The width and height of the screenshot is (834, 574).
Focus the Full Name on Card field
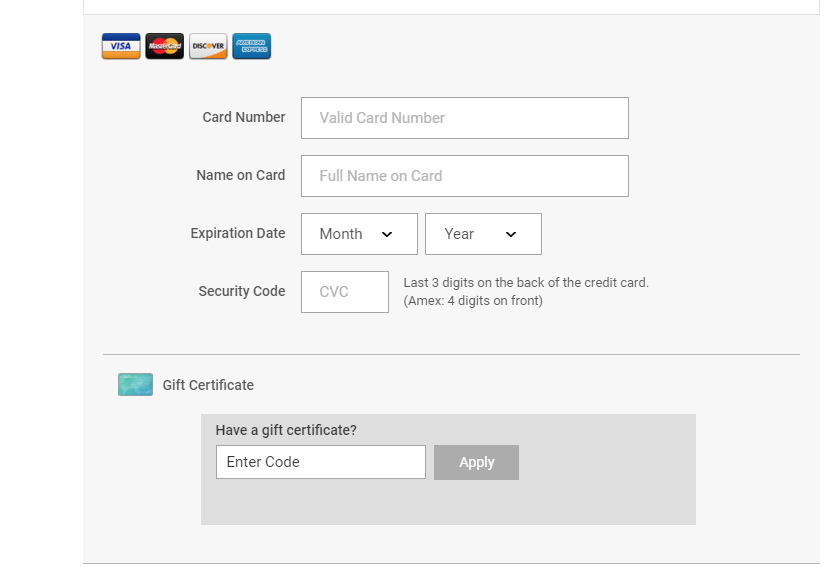point(464,176)
